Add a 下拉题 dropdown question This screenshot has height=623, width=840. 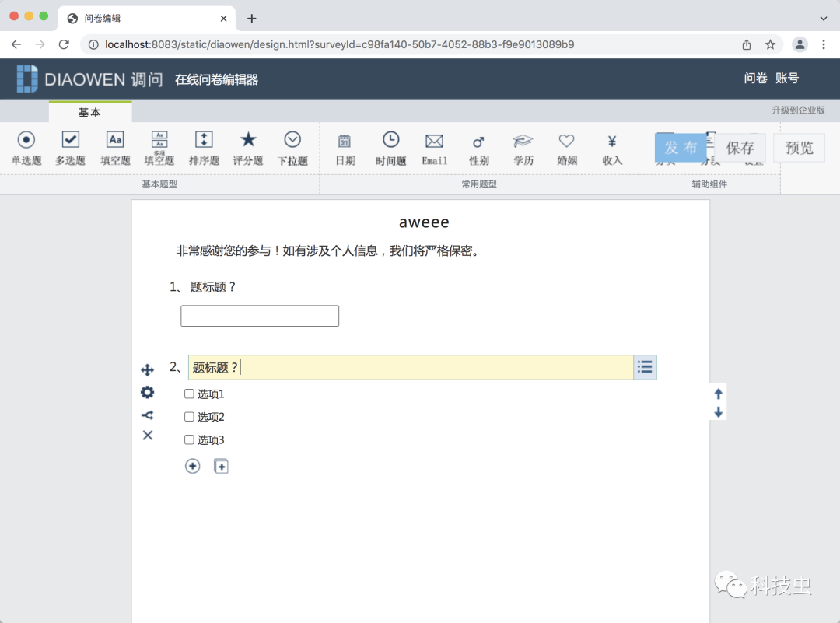[292, 148]
